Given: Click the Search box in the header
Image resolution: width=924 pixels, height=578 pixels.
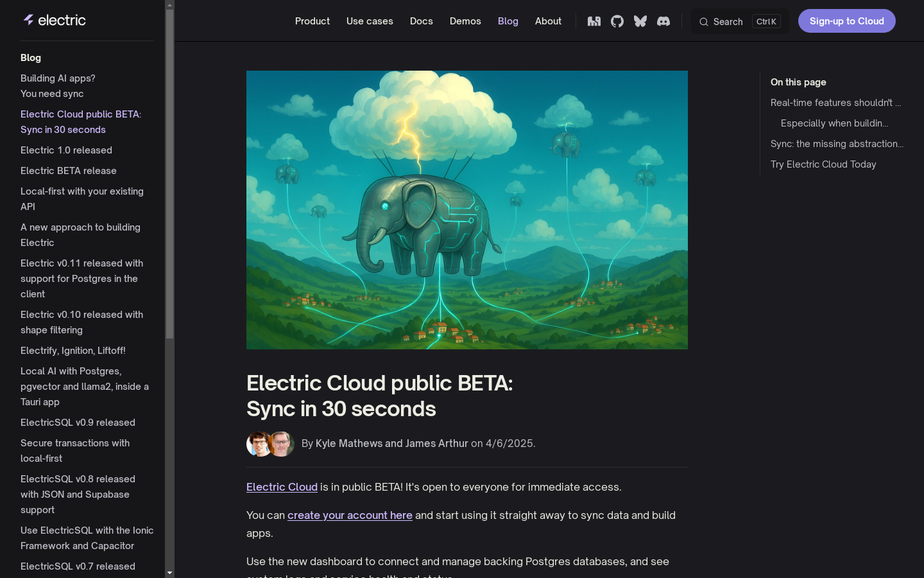Looking at the screenshot, I should pyautogui.click(x=740, y=21).
